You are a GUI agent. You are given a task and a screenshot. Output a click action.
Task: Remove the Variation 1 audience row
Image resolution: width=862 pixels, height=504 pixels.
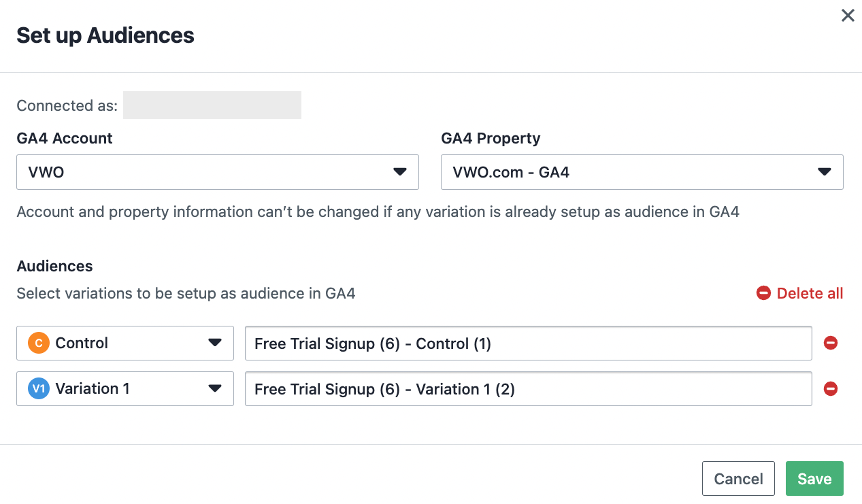[830, 389]
